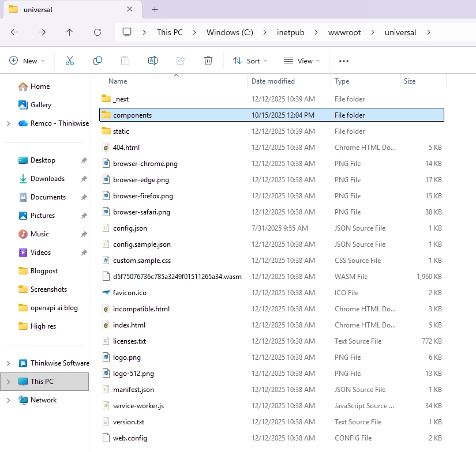476x452 pixels.
Task: Sort by Size column header
Action: (423, 81)
